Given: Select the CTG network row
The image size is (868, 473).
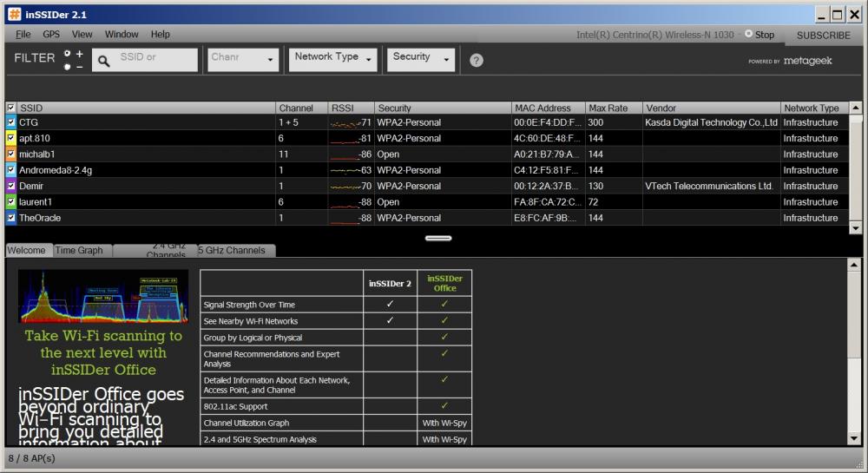Looking at the screenshot, I should click(427, 122).
